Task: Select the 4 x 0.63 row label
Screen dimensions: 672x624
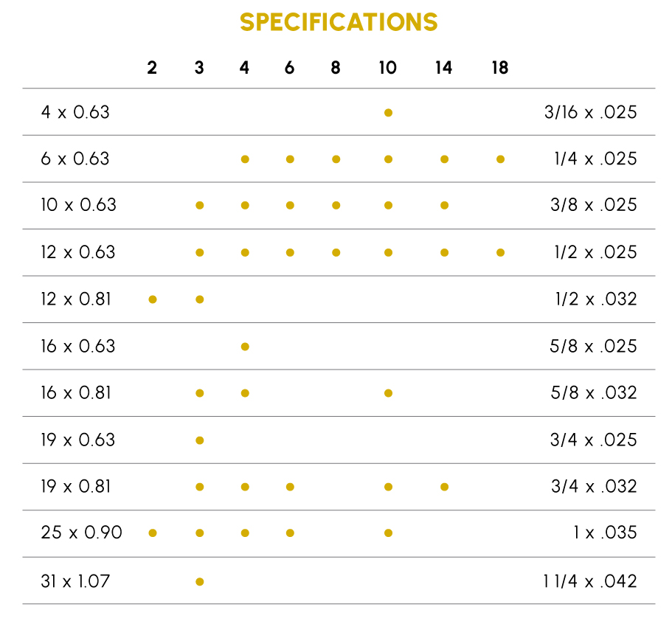Action: (x=75, y=112)
